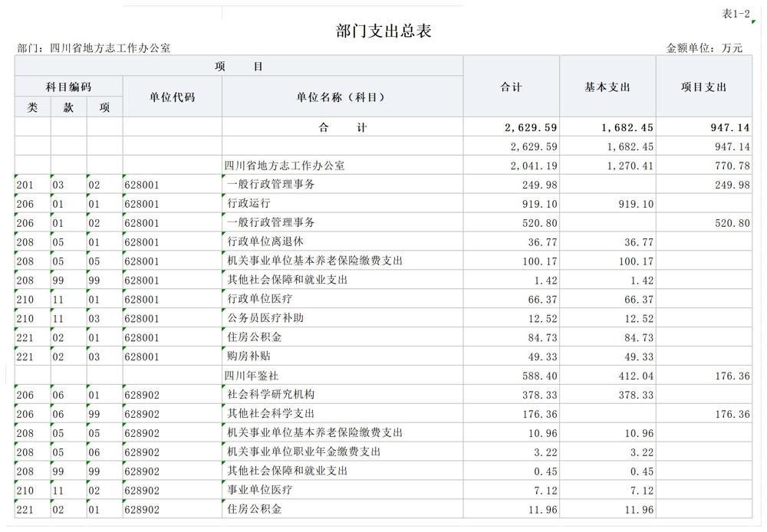This screenshot has height=532, width=767.
Task: Select the 表1-2 label cell
Action: coord(736,14)
